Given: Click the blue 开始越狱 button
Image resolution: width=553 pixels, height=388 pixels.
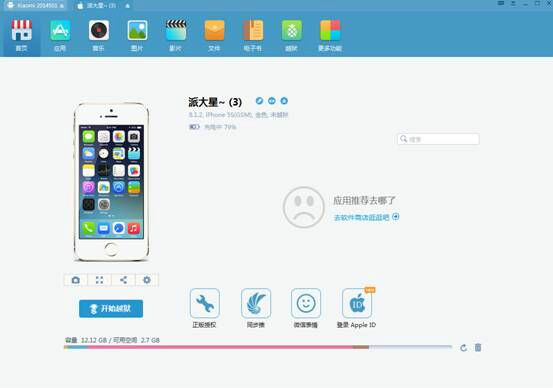Looking at the screenshot, I should coord(111,309).
